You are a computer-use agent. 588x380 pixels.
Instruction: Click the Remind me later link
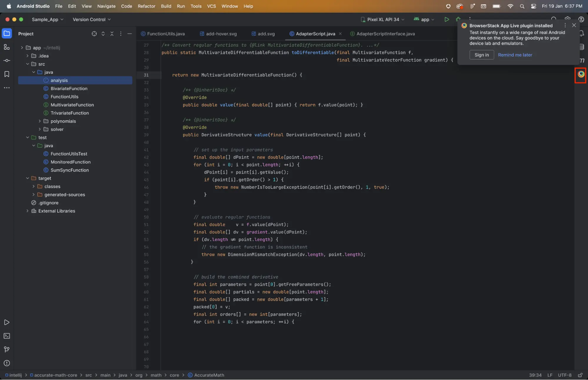515,55
